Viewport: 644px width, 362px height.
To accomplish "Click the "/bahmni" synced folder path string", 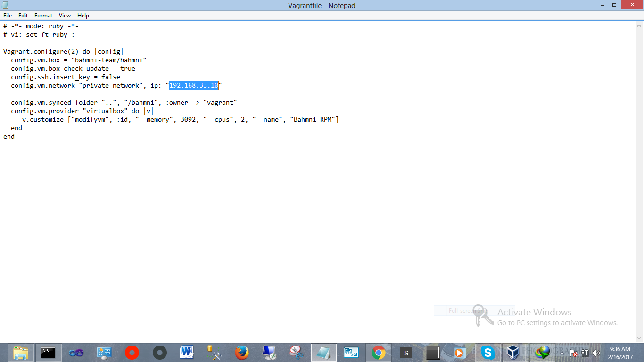I will point(141,102).
